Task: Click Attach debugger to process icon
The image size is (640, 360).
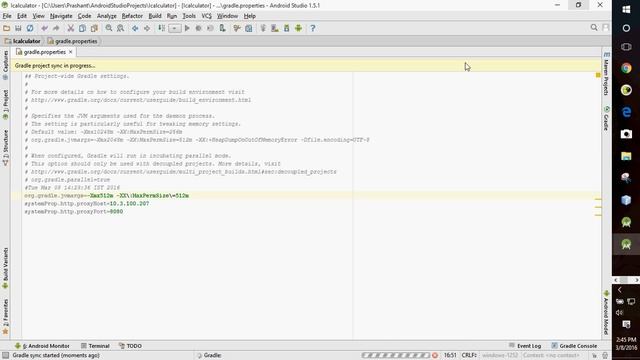Action: coord(222,28)
